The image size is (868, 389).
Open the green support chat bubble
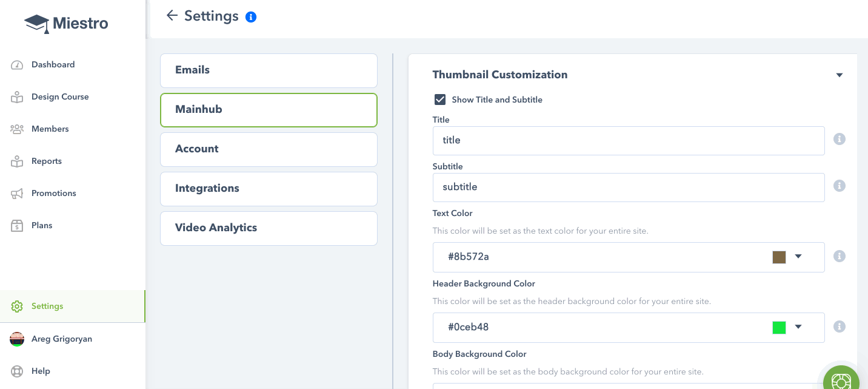(x=841, y=379)
